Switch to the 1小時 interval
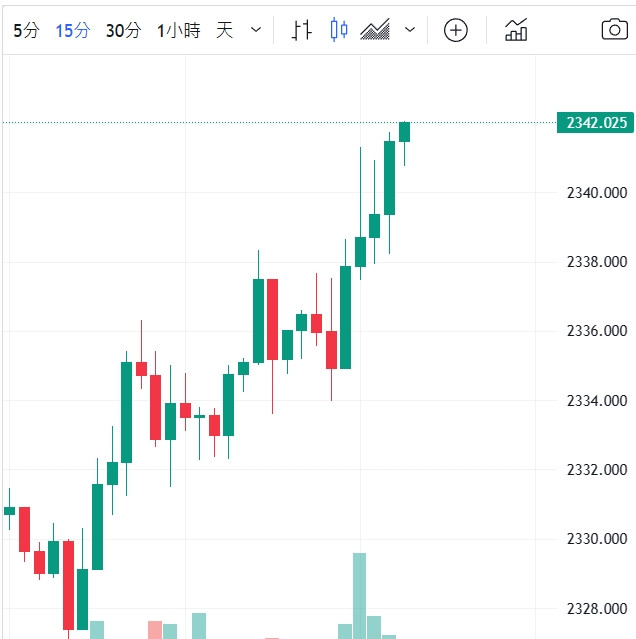This screenshot has width=636, height=639. [x=178, y=30]
